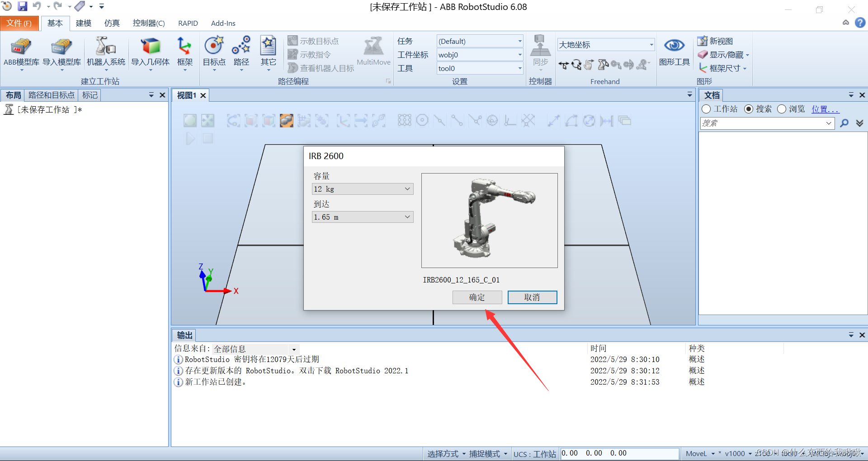Click the 位置... link in 文档 panel

825,109
